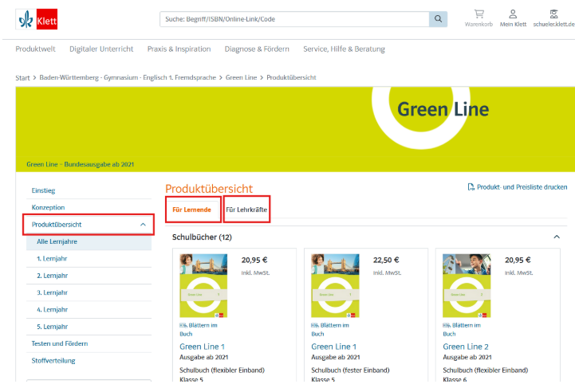Open the Mein Klett account icon

point(513,14)
